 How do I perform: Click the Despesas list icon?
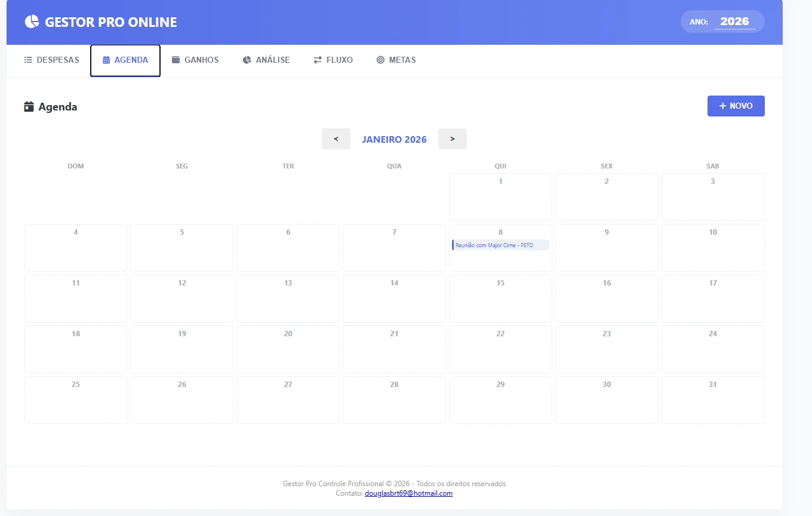(28, 60)
